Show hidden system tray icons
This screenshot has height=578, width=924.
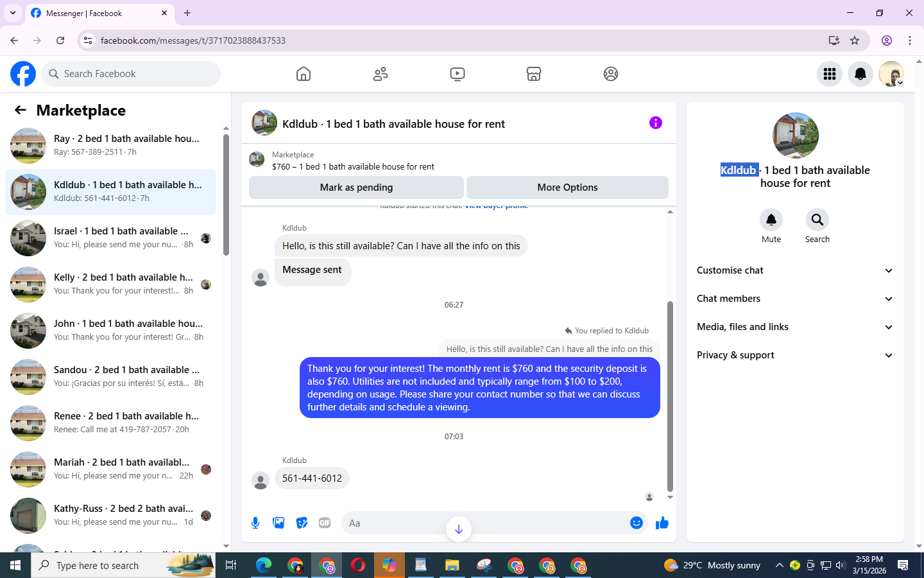click(x=779, y=565)
